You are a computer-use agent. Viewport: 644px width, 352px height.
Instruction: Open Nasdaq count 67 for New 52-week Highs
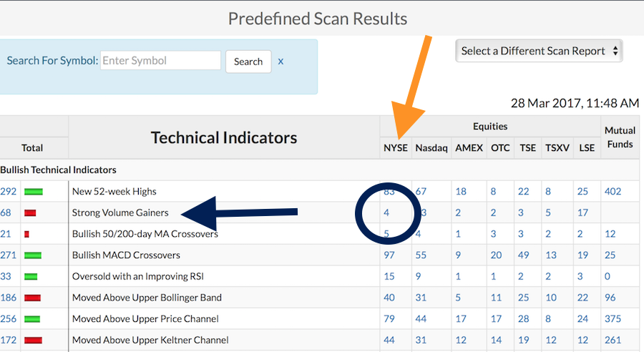click(421, 192)
